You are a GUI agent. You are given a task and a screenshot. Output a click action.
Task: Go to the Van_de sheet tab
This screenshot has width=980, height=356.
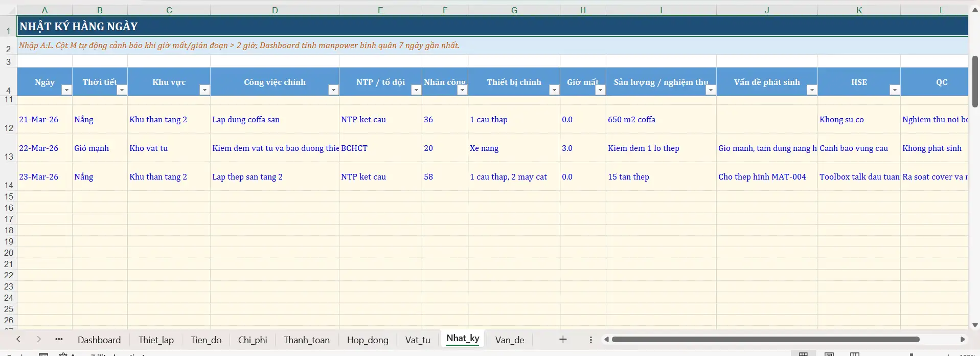(509, 340)
